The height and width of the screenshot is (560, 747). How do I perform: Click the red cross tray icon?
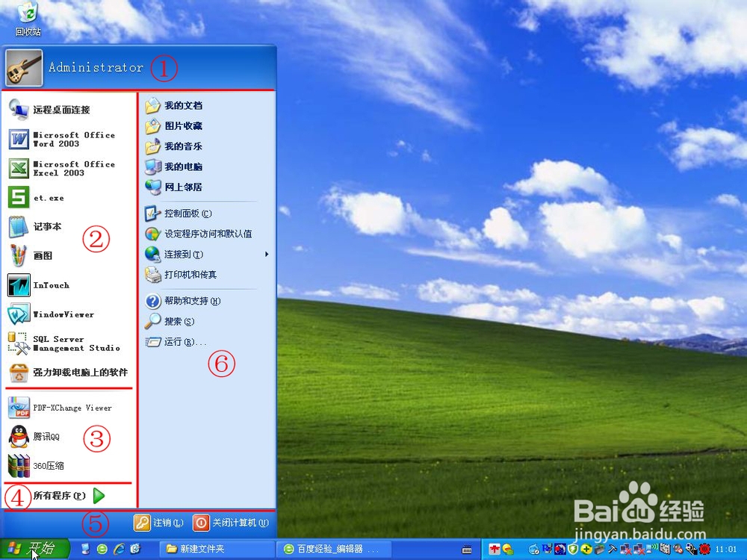coord(495,549)
